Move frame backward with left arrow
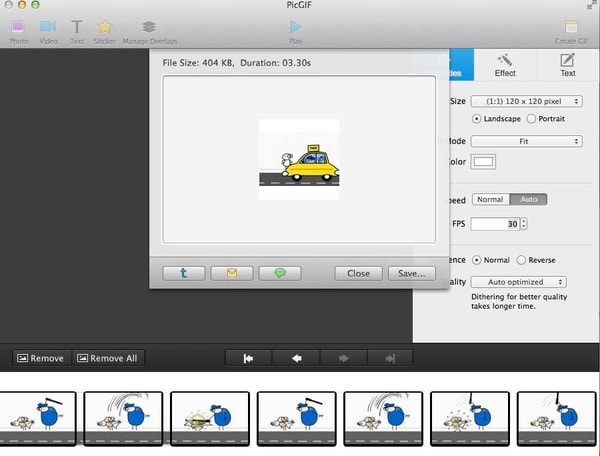Screen dimensions: 600x456 296,358
